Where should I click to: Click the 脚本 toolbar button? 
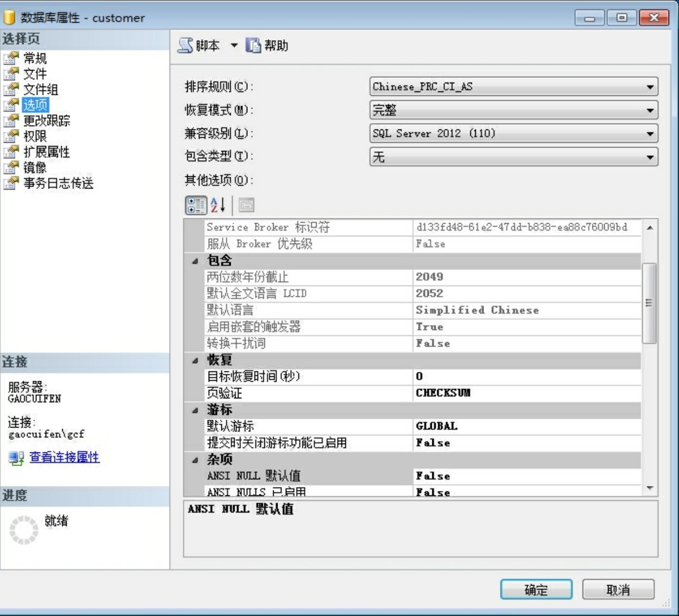click(199, 45)
